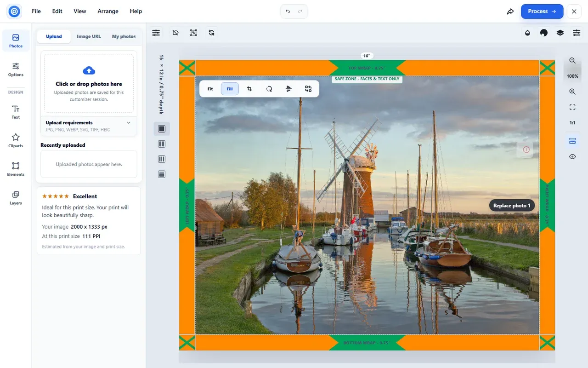Click the Excellent star rating
588x368 pixels.
click(69, 196)
